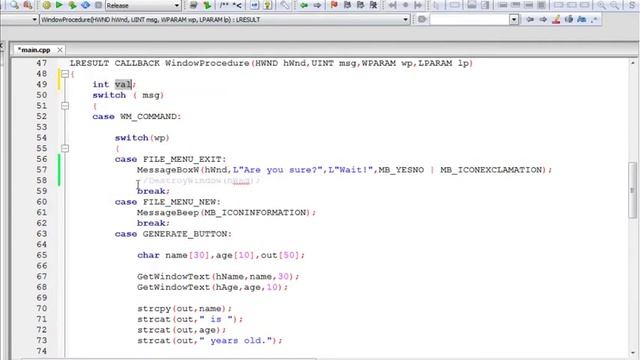
Task: Click 'WM_COMMAND' on line 52
Action: [148, 117]
